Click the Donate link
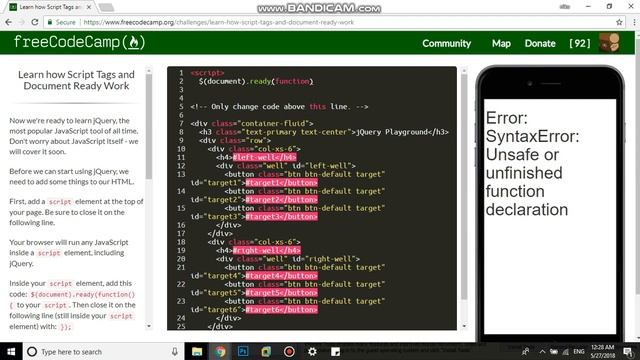This screenshot has height=360, width=640. tap(540, 43)
